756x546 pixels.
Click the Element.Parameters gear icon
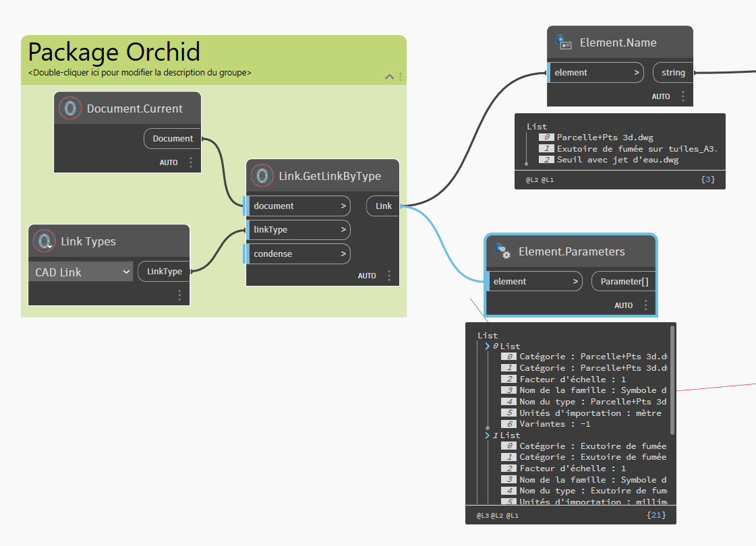[x=503, y=251]
